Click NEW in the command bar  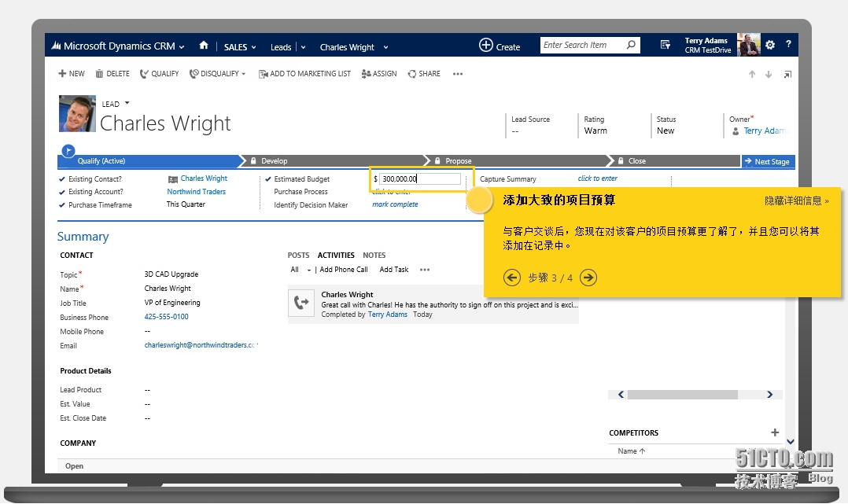tap(72, 74)
